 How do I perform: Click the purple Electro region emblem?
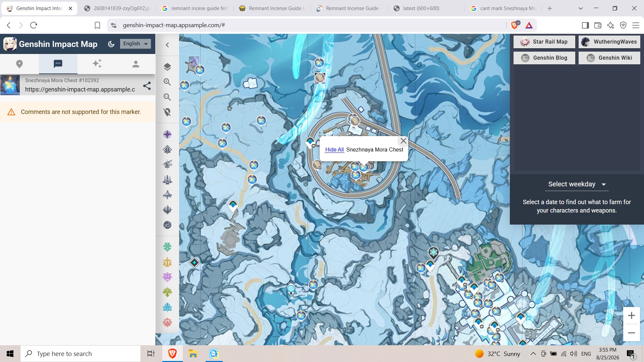pyautogui.click(x=167, y=277)
